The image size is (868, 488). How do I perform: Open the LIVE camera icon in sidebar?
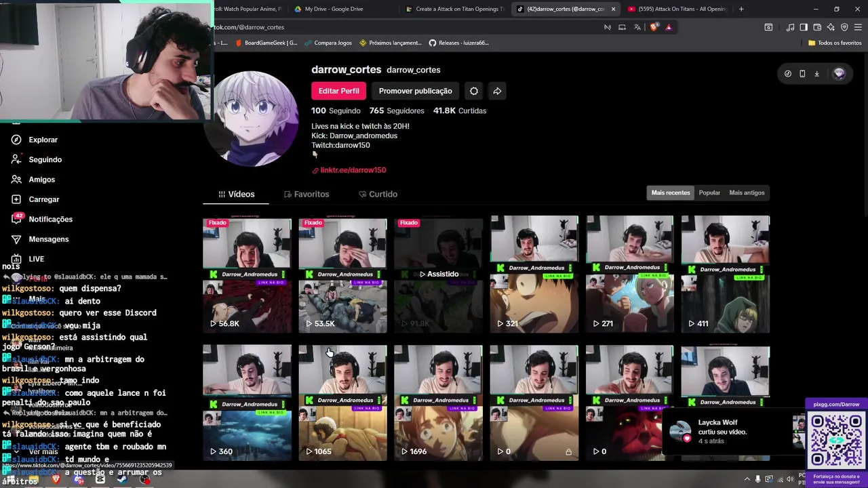tap(16, 259)
